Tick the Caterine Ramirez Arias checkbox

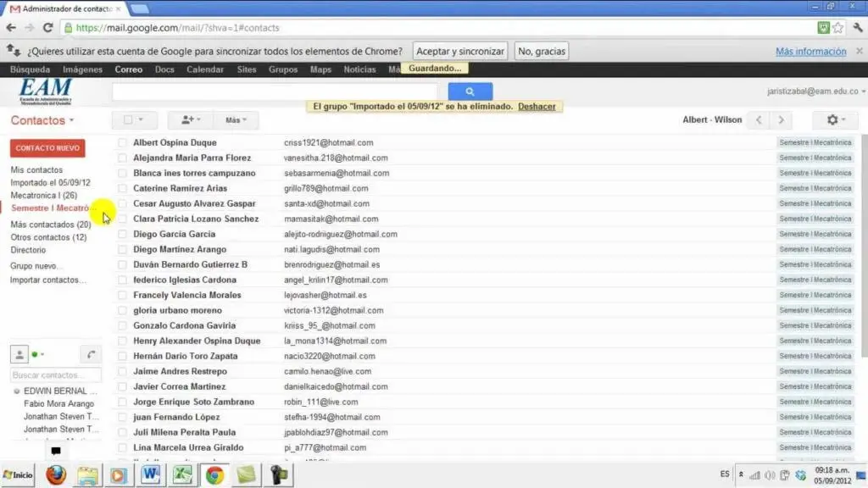[122, 188]
